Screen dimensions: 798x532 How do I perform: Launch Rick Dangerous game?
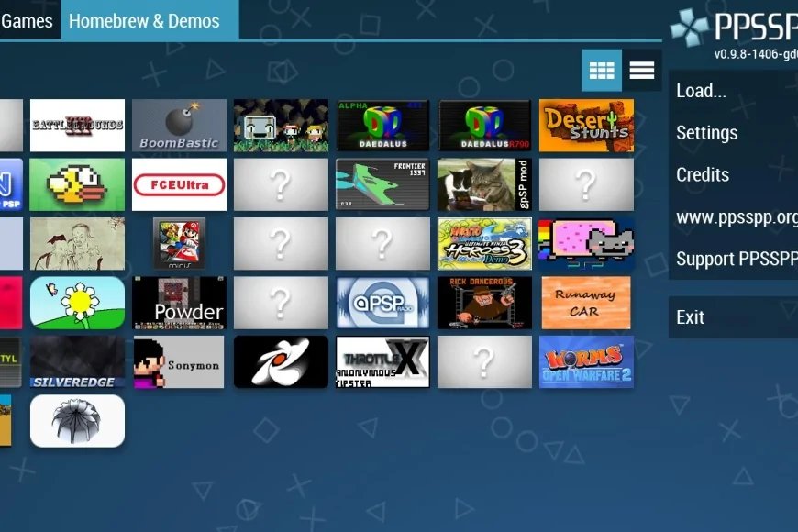point(484,303)
